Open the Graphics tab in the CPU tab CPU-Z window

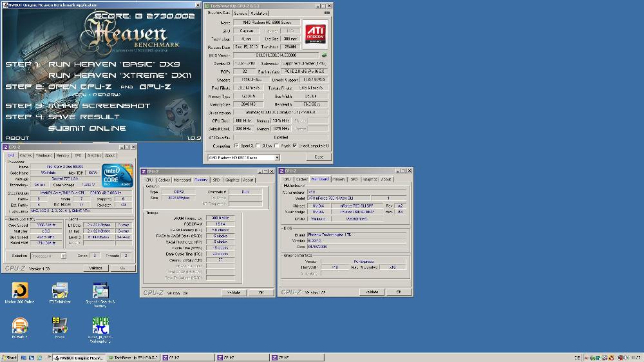pos(94,156)
